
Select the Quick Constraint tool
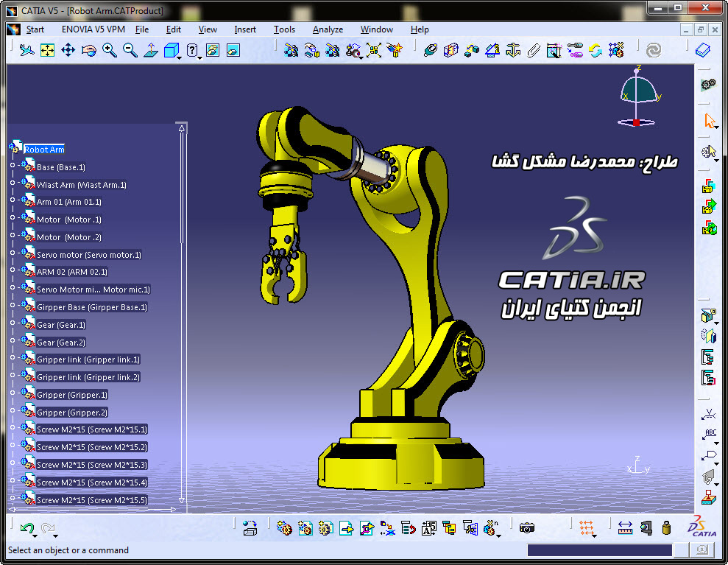pos(554,49)
